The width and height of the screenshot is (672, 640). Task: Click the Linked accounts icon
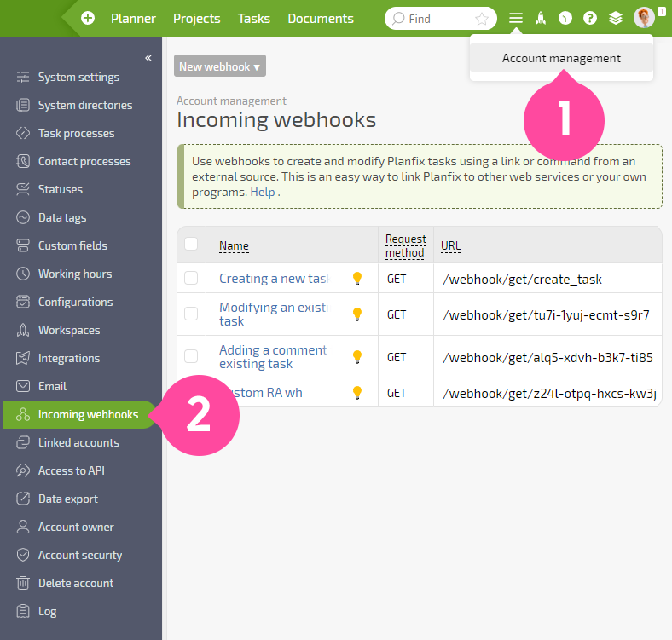[23, 442]
